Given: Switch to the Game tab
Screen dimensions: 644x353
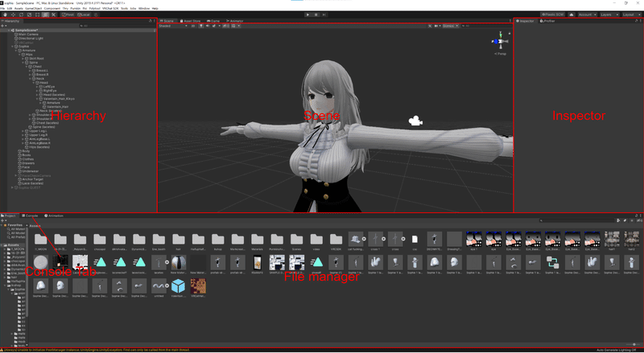Looking at the screenshot, I should coord(213,21).
